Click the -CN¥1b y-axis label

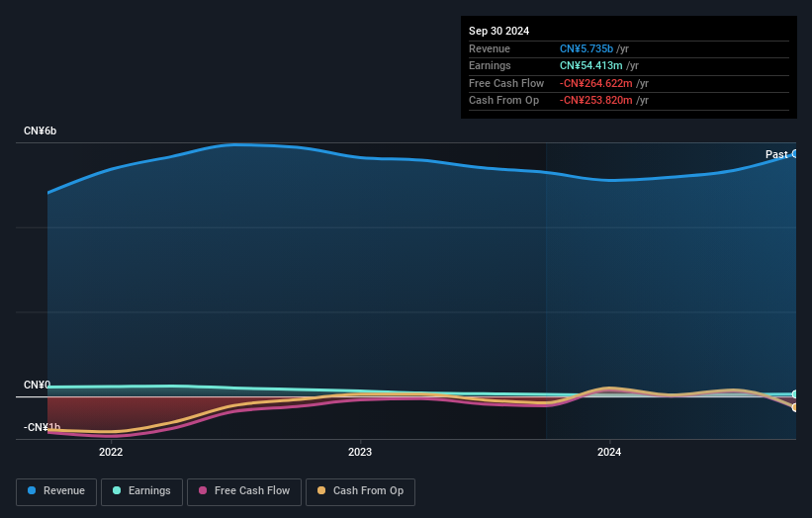42,427
